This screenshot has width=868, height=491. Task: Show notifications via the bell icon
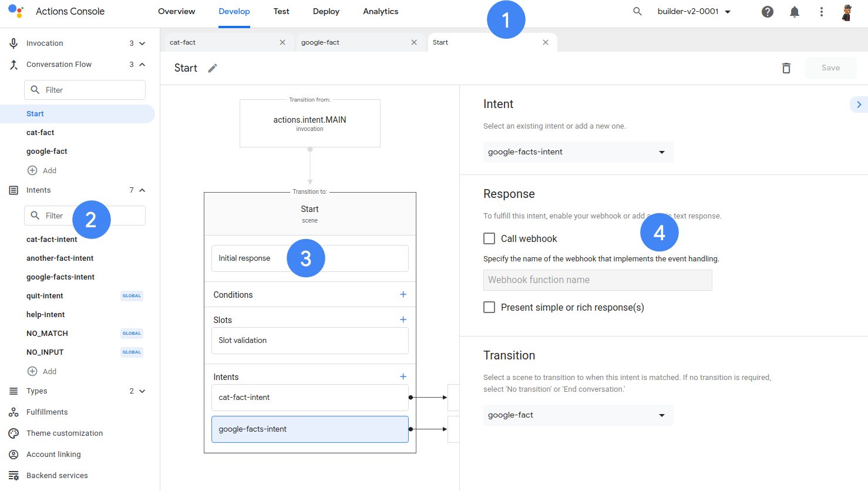point(794,12)
